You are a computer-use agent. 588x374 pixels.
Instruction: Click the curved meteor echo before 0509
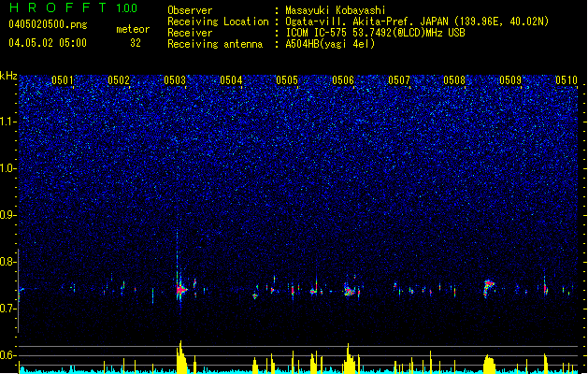488,288
